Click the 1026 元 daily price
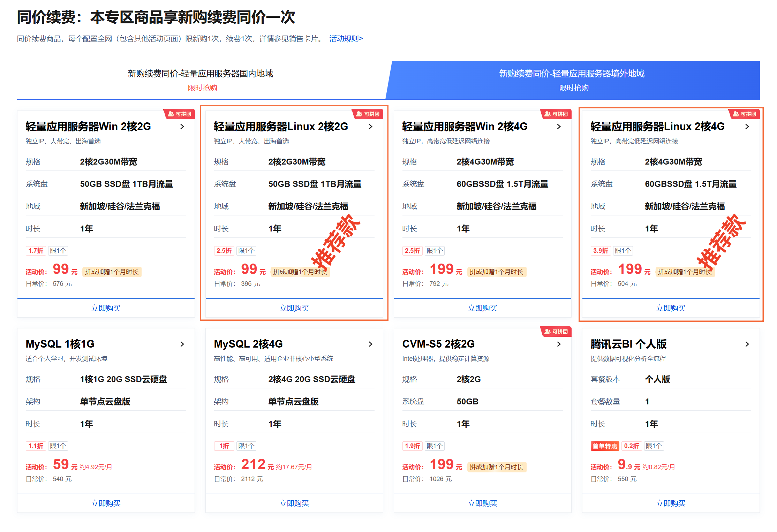This screenshot has width=777, height=532. click(x=440, y=479)
